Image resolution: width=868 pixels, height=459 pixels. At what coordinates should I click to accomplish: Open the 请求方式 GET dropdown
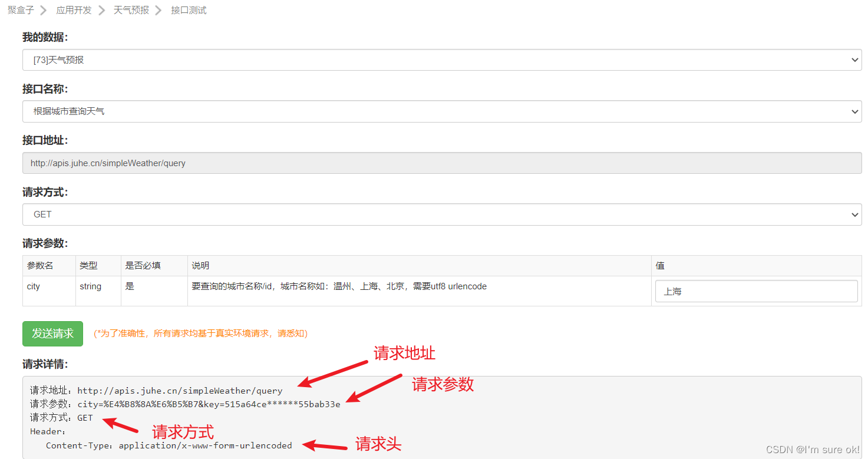pos(442,214)
